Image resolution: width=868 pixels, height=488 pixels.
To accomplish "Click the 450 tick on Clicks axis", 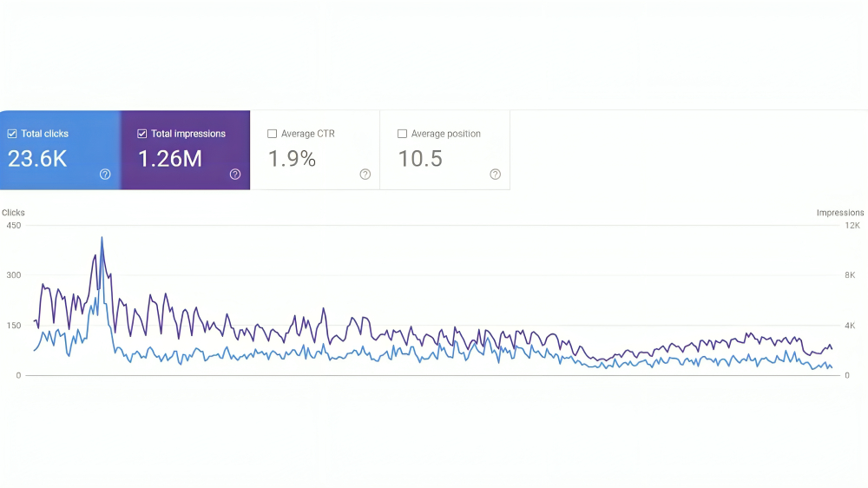I will point(13,226).
